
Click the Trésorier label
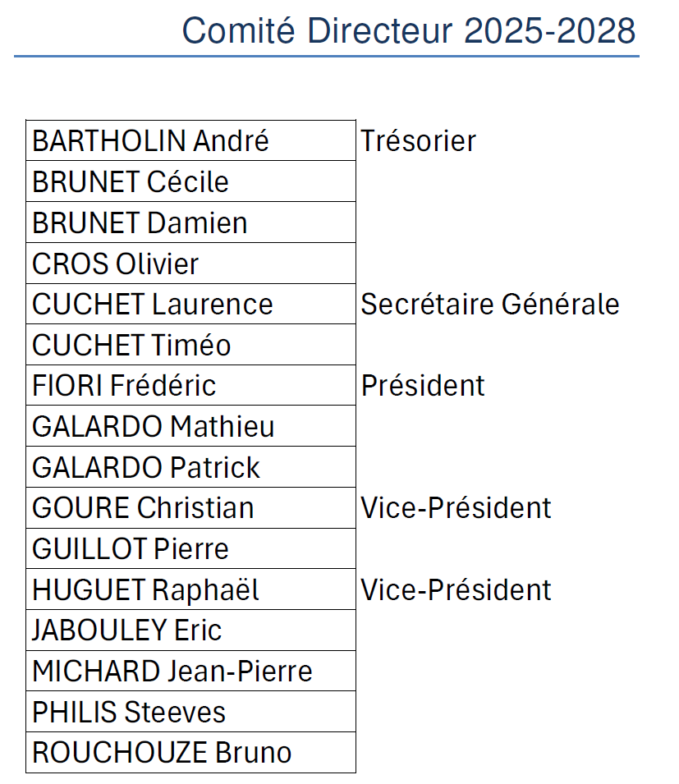pyautogui.click(x=418, y=140)
